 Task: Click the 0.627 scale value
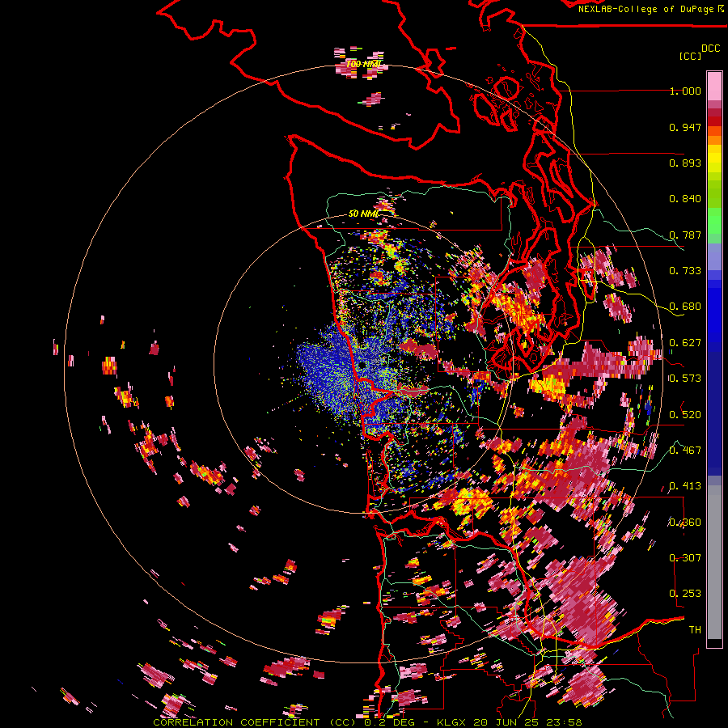click(x=685, y=343)
